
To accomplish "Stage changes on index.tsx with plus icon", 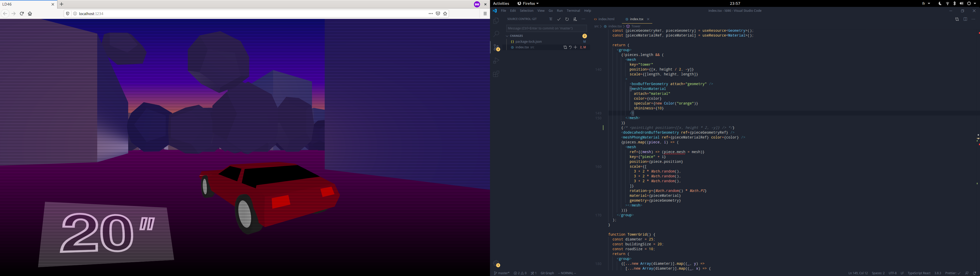I will [575, 47].
